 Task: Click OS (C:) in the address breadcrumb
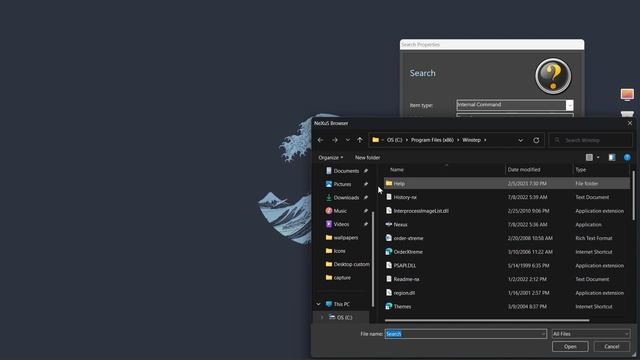[394, 140]
